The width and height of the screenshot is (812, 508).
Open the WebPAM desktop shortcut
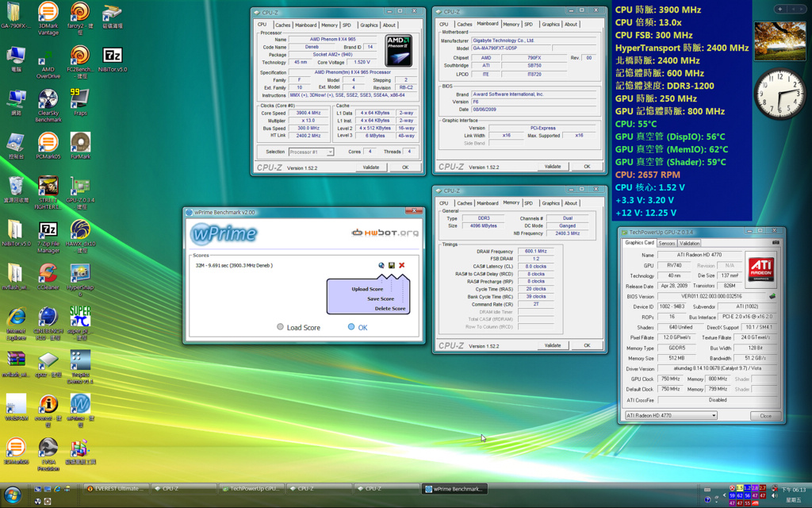(16, 407)
